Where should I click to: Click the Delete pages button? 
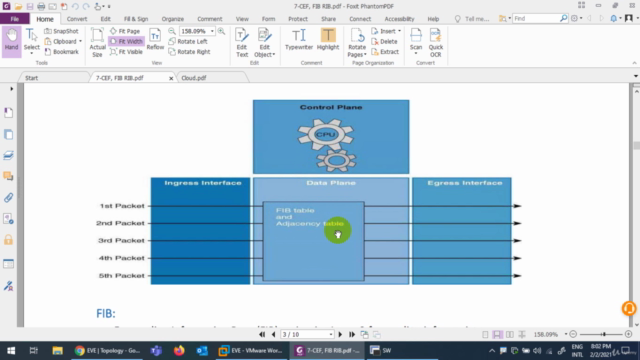point(384,41)
